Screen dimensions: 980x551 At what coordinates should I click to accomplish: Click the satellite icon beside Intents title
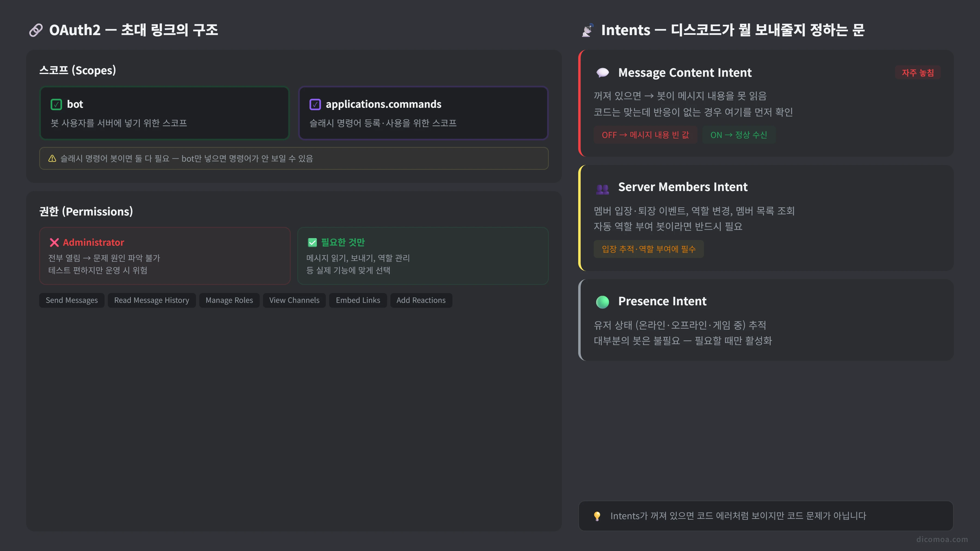point(587,30)
